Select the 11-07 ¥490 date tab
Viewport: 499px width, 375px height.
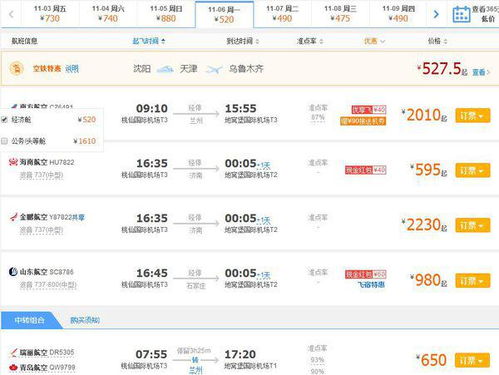point(282,14)
